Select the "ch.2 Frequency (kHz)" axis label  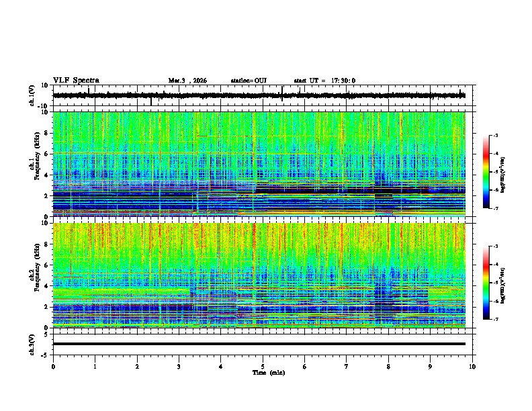click(x=35, y=267)
